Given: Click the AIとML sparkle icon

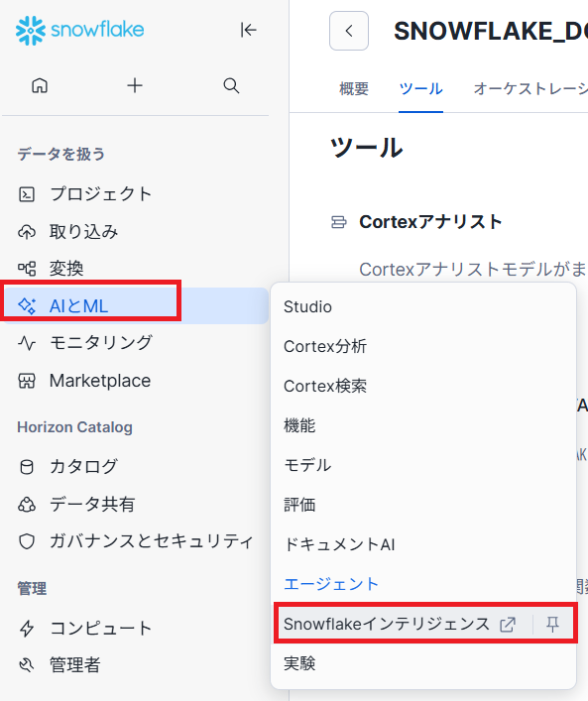Looking at the screenshot, I should (27, 306).
